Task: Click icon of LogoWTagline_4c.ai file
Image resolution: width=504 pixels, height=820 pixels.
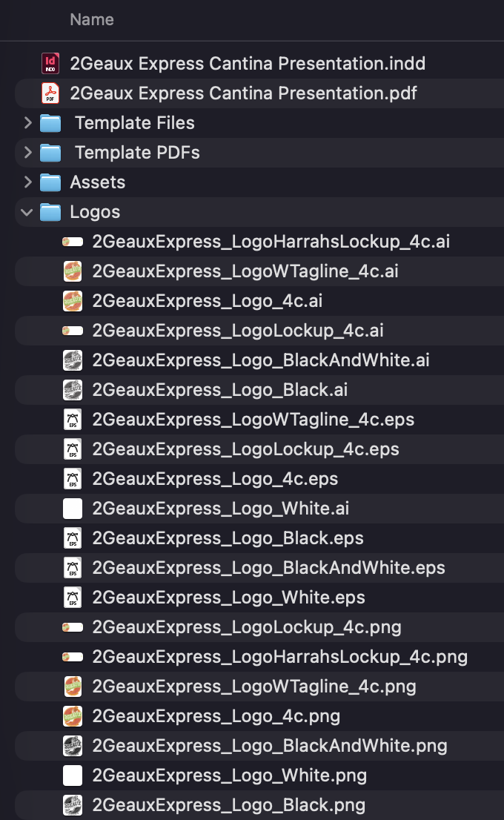Action: click(73, 271)
